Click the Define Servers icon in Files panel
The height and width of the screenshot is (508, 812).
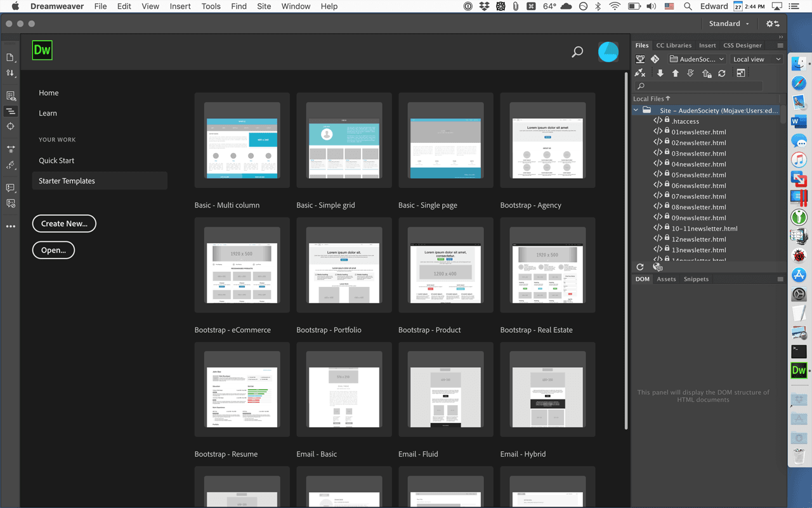tap(640, 59)
